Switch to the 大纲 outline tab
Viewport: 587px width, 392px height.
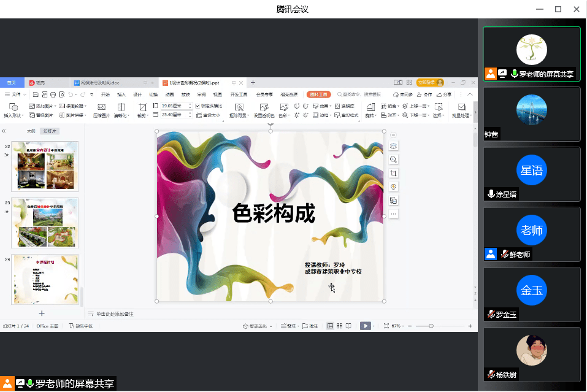pyautogui.click(x=31, y=131)
